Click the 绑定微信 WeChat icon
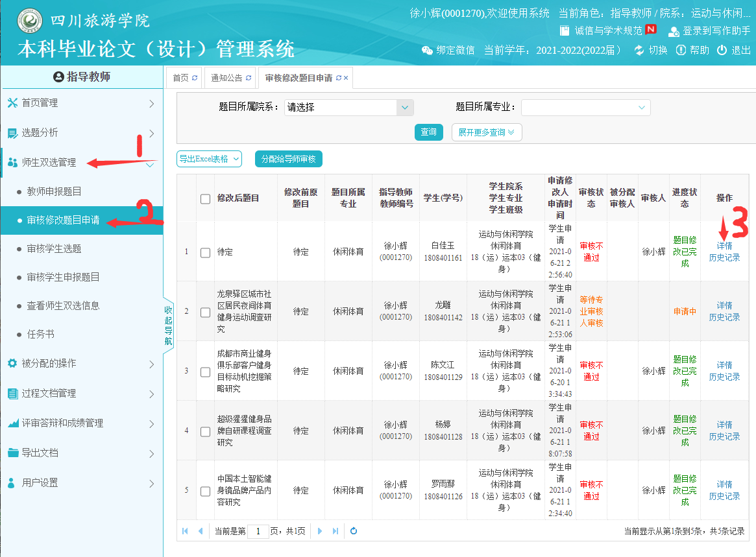 [427, 50]
